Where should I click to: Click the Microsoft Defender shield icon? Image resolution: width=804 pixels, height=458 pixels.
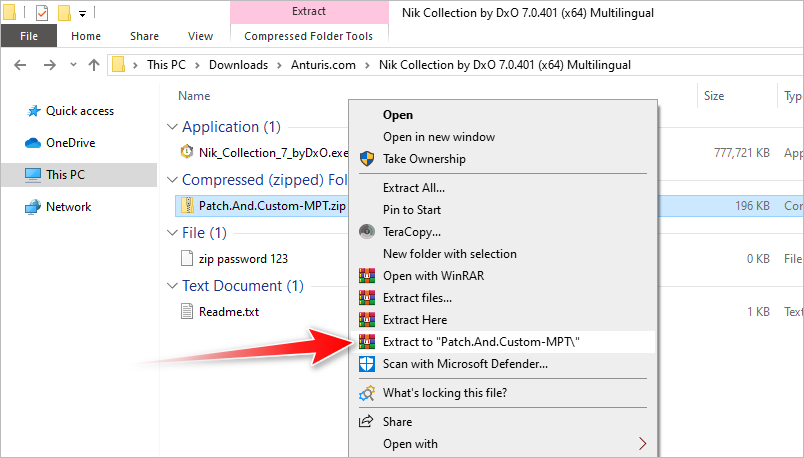point(366,364)
